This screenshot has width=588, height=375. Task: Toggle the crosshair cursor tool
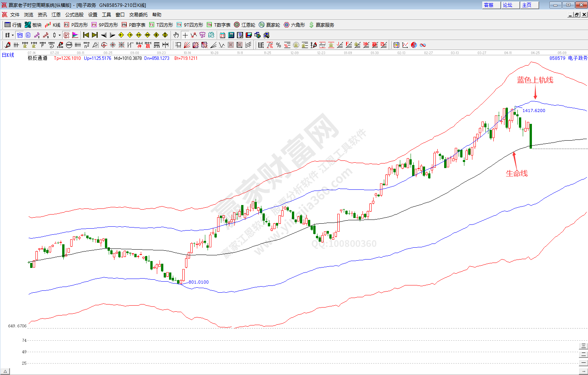coord(185,35)
